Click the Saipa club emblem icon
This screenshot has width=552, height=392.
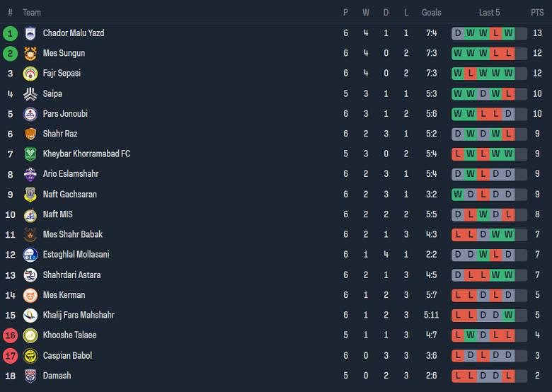(30, 93)
